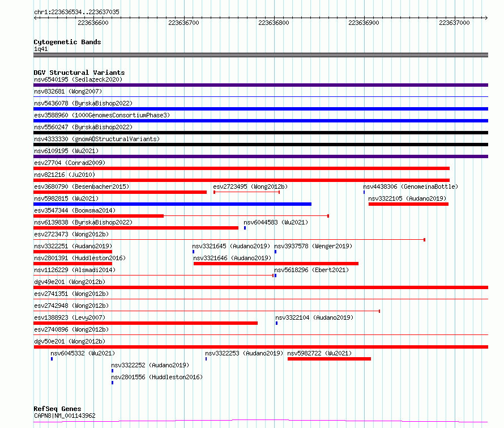Click the 1q41 cytogenetic band label
Image resolution: width=504 pixels, height=428 pixels.
pyautogui.click(x=41, y=49)
